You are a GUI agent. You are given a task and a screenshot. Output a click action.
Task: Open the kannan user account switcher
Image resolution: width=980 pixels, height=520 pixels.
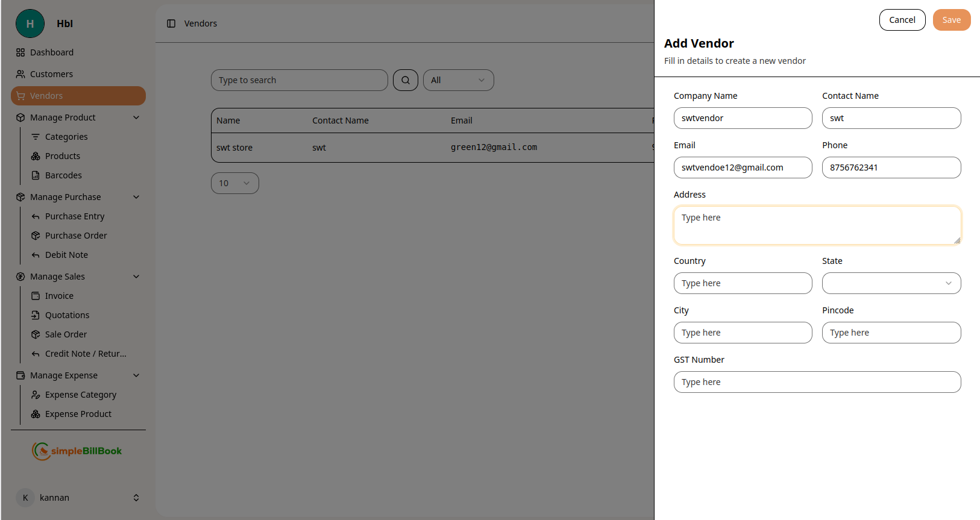click(136, 498)
